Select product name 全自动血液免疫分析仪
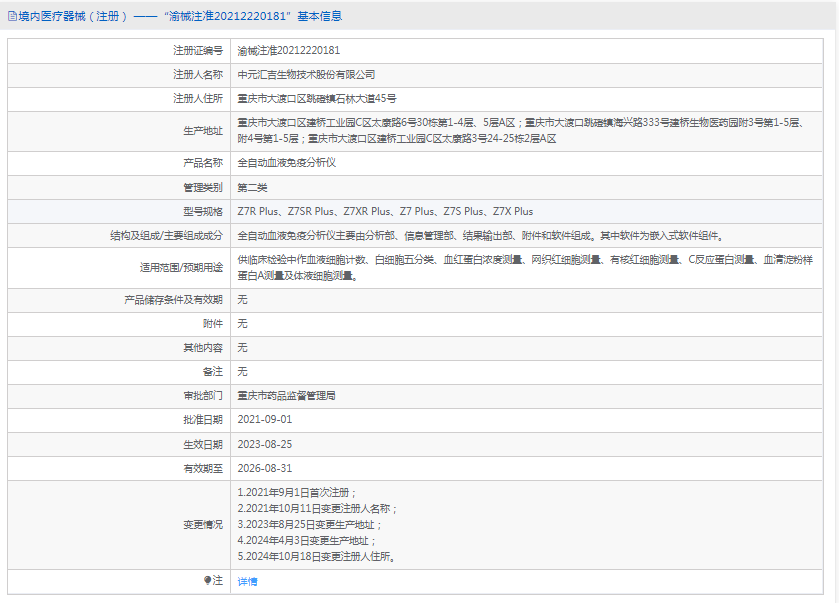The image size is (839, 603). pyautogui.click(x=286, y=163)
